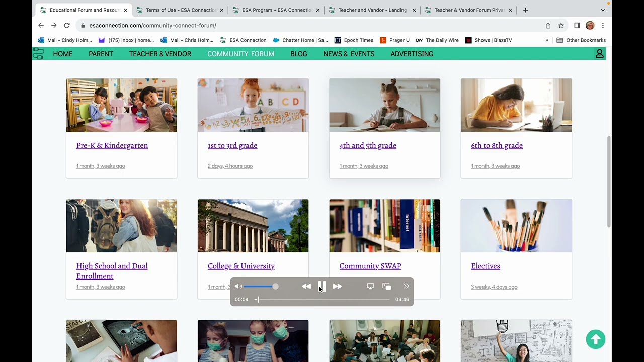Expand more video control options
This screenshot has width=644, height=362.
[x=406, y=286]
